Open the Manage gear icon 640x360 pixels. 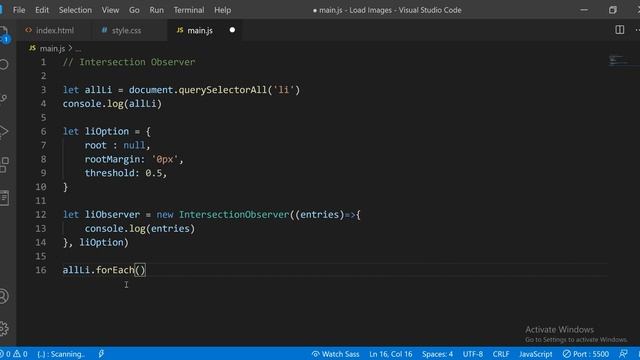tap(4, 328)
